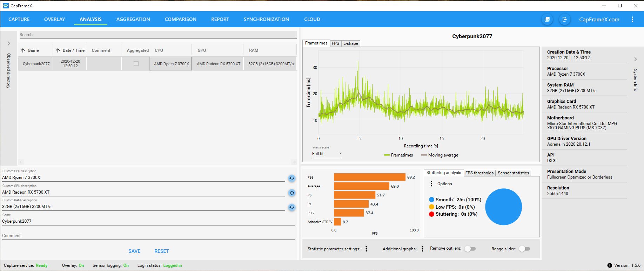Sort records by Date / Time arrow

point(58,50)
